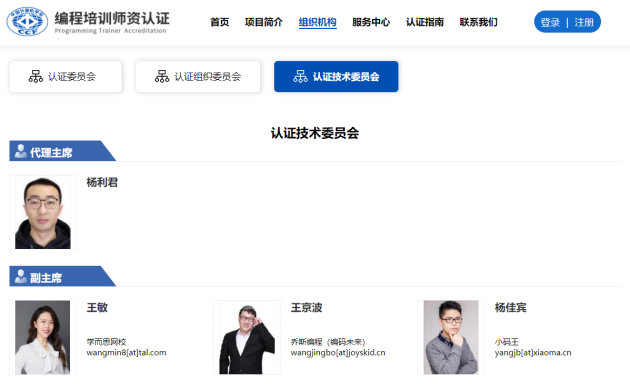The width and height of the screenshot is (630, 389).
Task: Open 杨利君's portrait photo
Action: tap(43, 213)
